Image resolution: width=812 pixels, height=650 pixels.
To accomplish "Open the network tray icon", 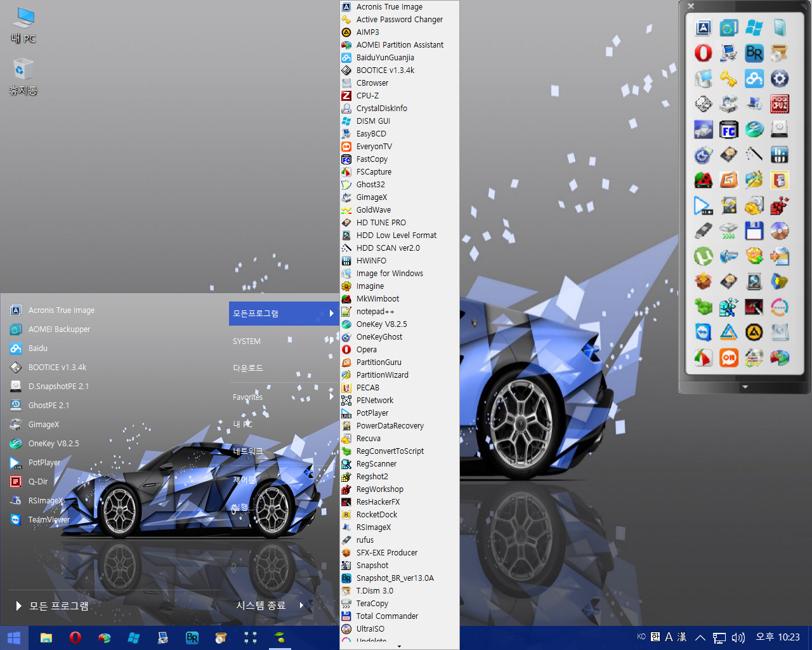I will [x=719, y=638].
